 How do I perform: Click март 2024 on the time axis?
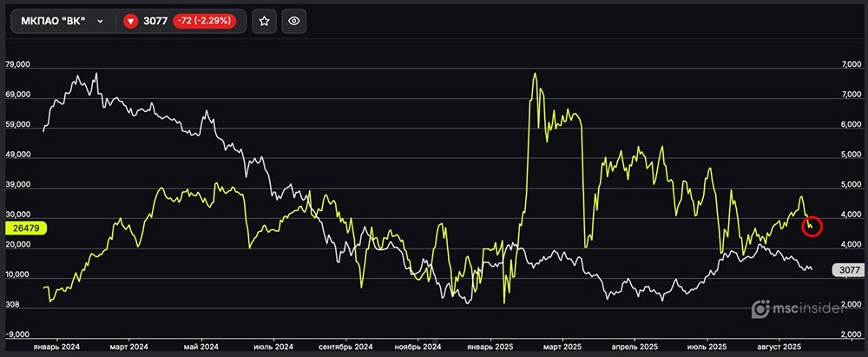[x=129, y=347]
